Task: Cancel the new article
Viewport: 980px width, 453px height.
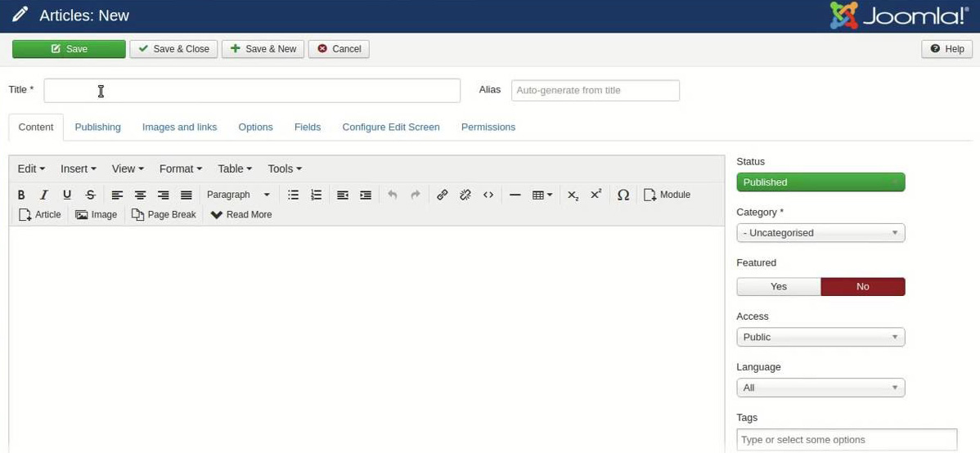Action: 339,49
